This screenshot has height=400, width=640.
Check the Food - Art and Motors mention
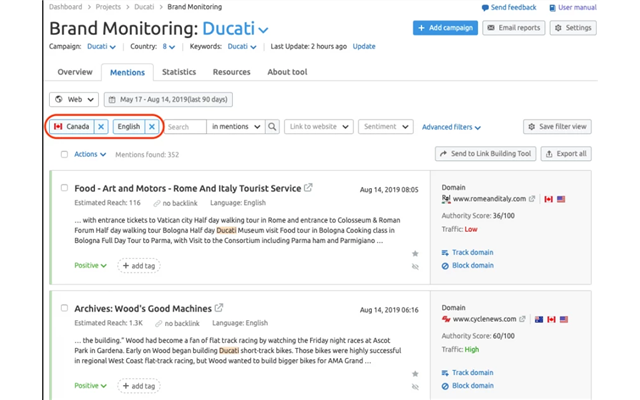click(x=65, y=188)
